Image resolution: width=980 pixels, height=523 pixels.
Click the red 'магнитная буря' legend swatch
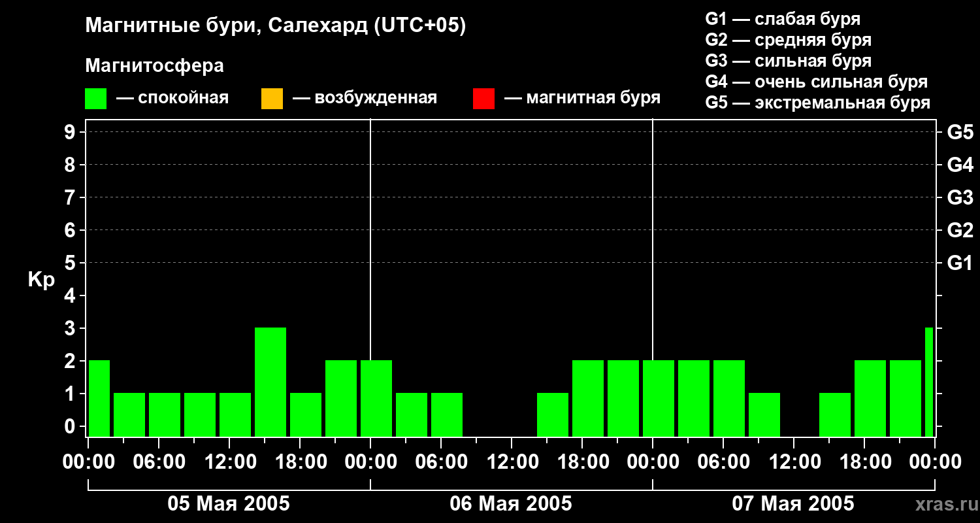pos(483,99)
